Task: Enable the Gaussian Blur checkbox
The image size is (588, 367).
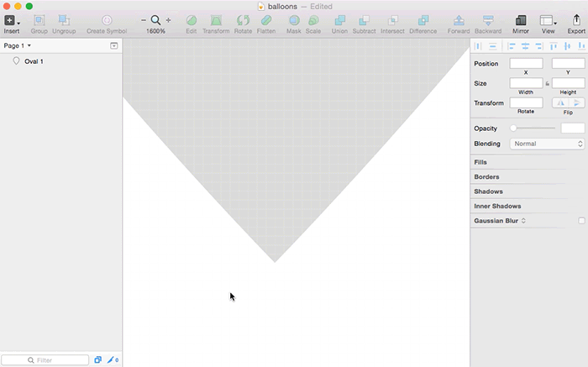Action: point(581,220)
